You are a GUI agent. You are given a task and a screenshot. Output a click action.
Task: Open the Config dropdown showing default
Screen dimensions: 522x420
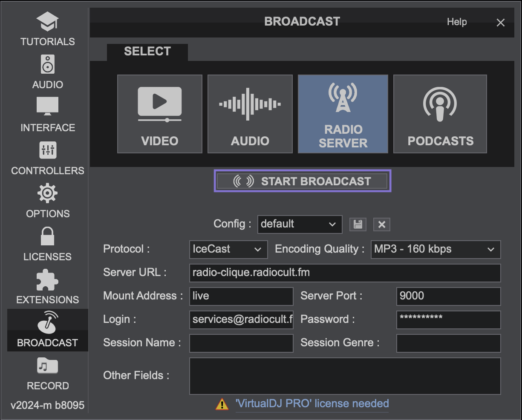300,224
